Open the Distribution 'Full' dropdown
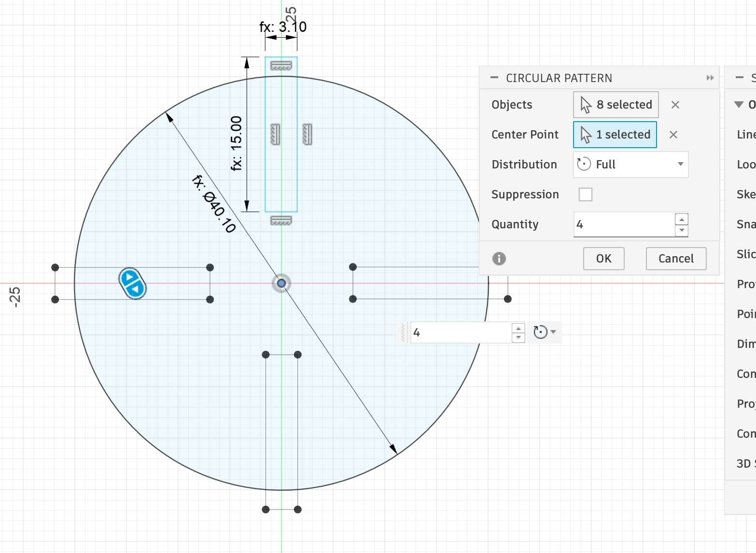Viewport: 756px width, 553px height. 630,165
